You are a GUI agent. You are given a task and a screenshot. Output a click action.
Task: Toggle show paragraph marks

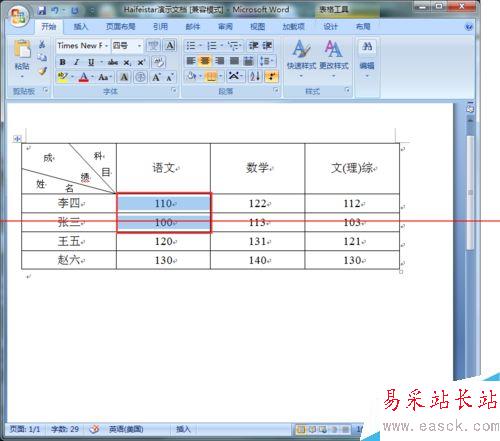click(x=272, y=77)
